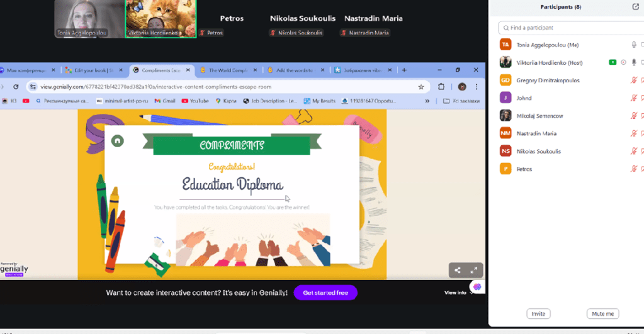Toggle Petros's muted microphone icon
The width and height of the screenshot is (644, 334).
(634, 169)
